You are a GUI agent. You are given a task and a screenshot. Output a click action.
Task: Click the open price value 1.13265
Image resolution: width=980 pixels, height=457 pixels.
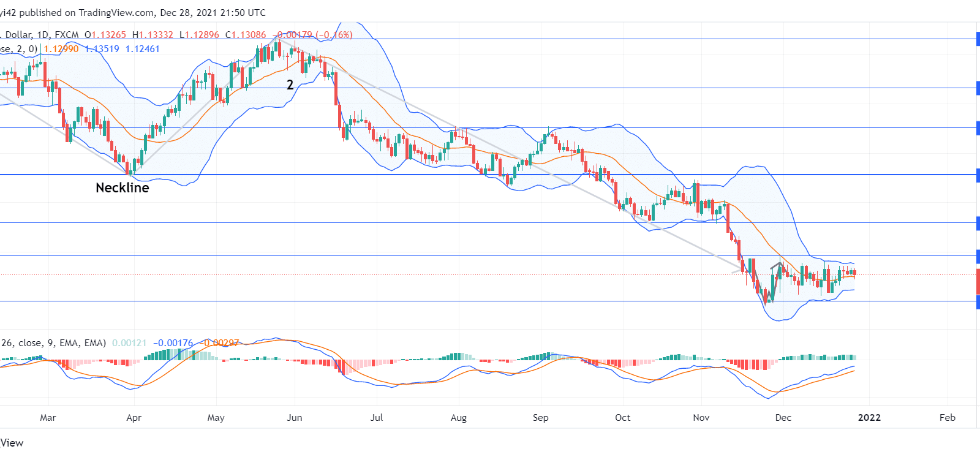click(x=109, y=35)
